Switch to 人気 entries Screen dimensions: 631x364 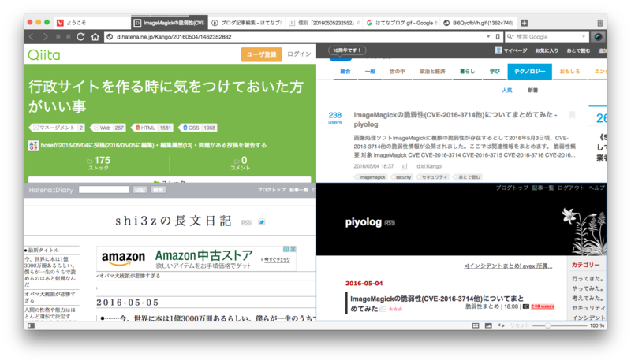(506, 90)
